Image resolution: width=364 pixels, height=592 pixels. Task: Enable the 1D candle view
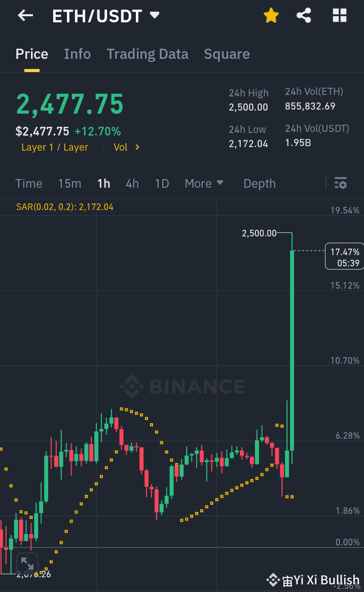tap(162, 184)
